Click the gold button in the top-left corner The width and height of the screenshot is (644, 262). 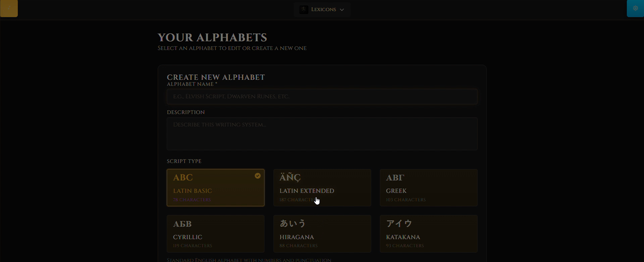tap(9, 8)
